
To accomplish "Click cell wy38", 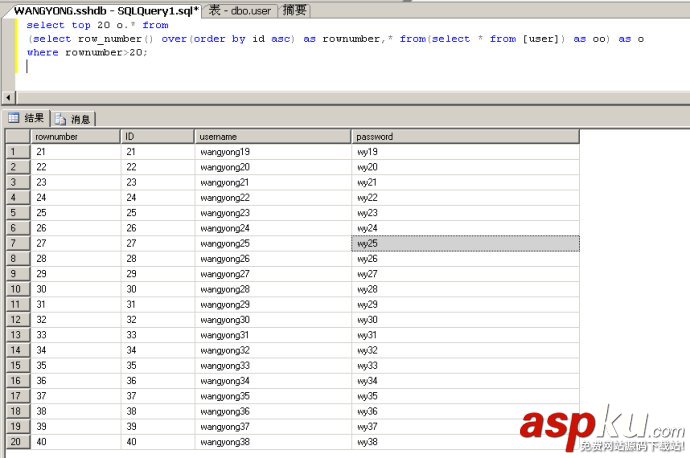I will click(465, 442).
